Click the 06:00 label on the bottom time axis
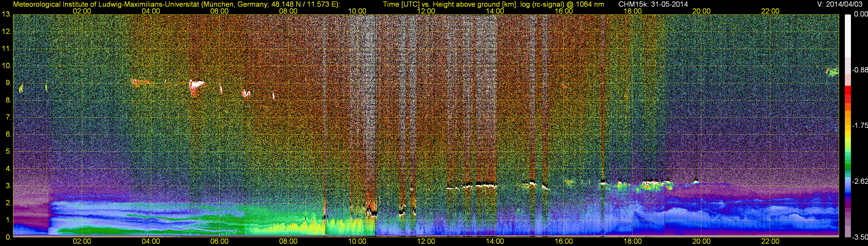The height and width of the screenshot is (246, 868). pos(219,241)
